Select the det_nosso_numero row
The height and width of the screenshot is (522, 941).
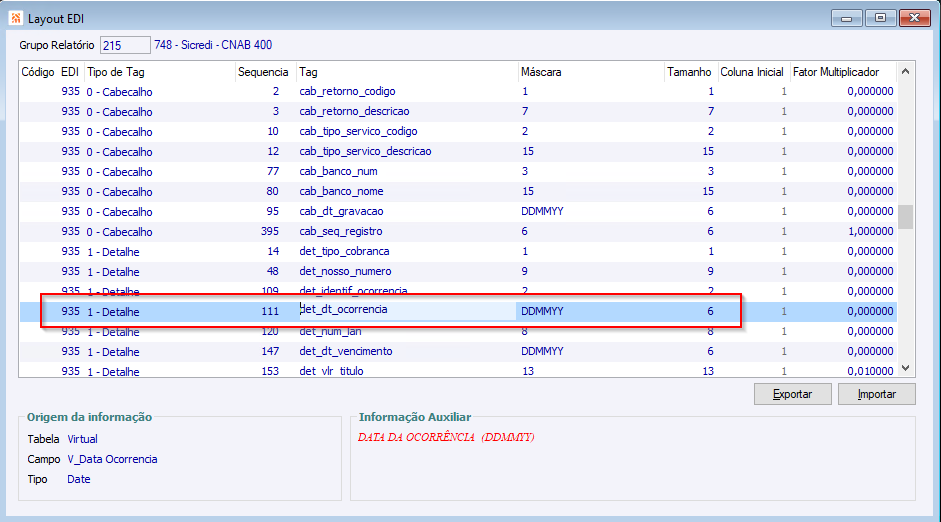point(458,271)
